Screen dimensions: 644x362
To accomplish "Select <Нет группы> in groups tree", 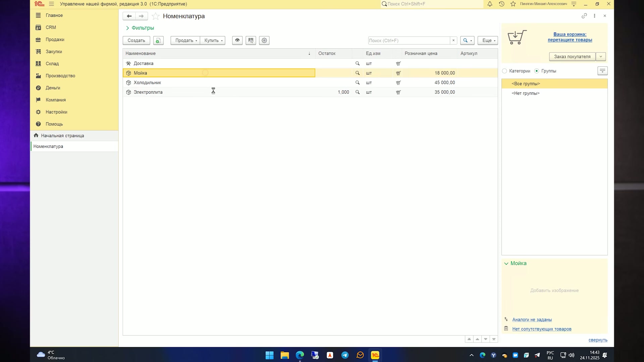I will point(525,94).
